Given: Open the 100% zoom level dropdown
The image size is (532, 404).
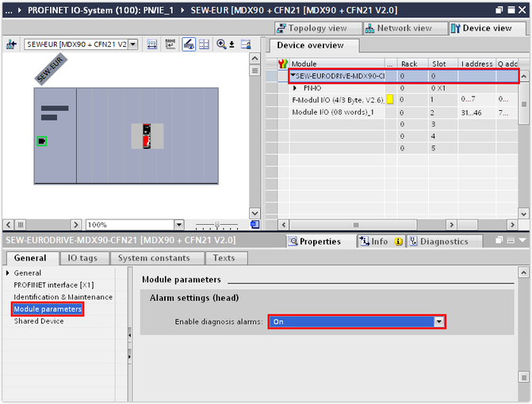Looking at the screenshot, I should point(178,225).
